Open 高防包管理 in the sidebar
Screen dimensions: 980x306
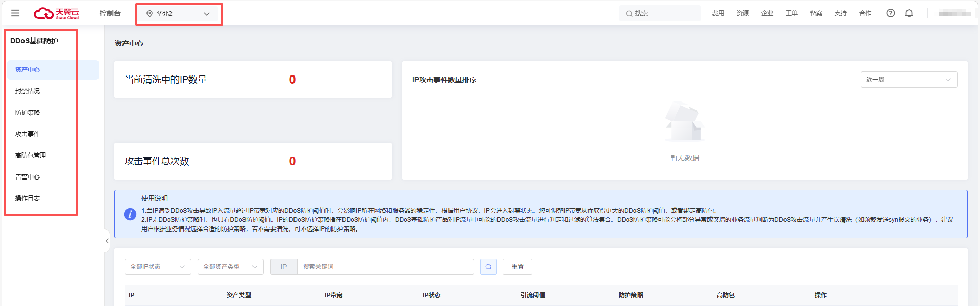point(31,156)
